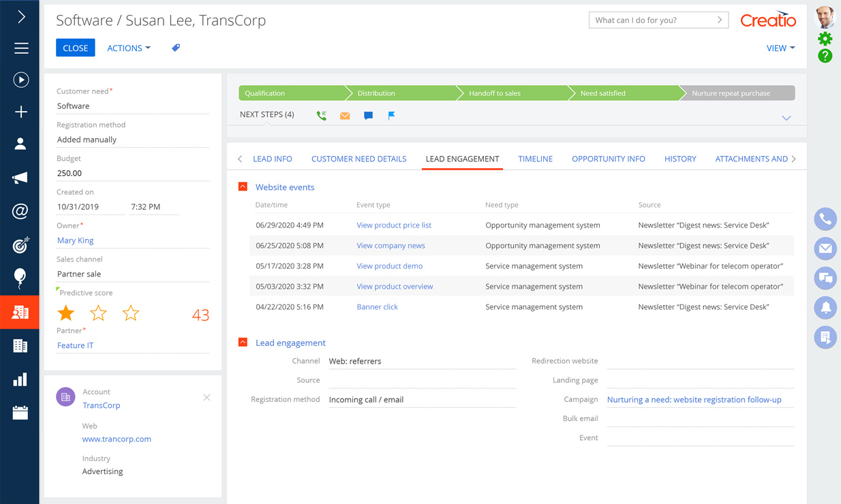This screenshot has height=504, width=841.
Task: Open the View product price list link
Action: pyautogui.click(x=393, y=225)
